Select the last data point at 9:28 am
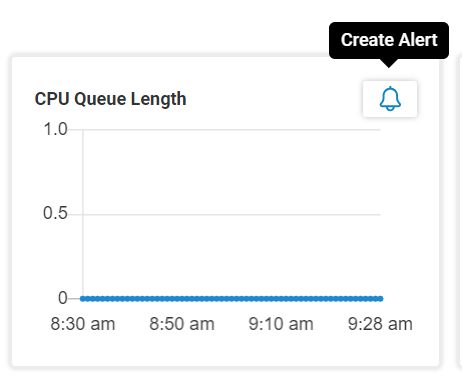The image size is (462, 379). (x=380, y=299)
